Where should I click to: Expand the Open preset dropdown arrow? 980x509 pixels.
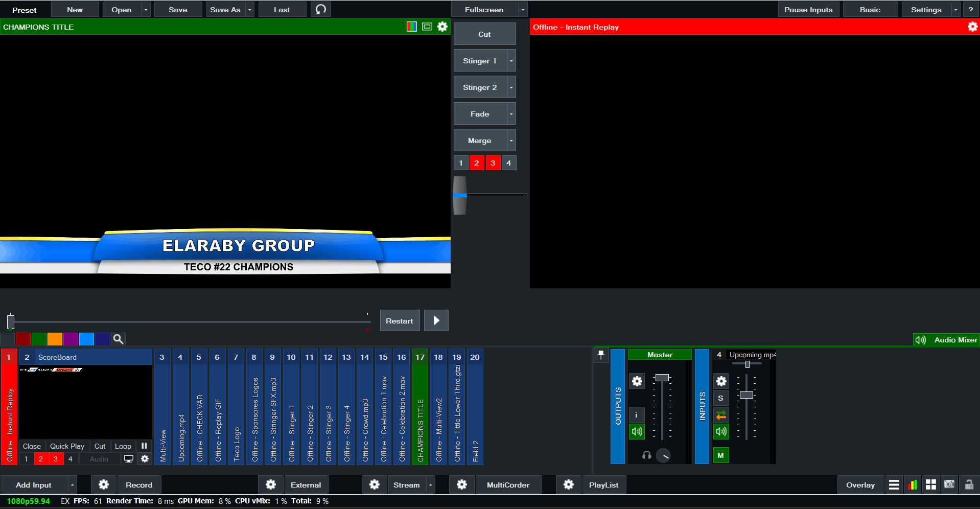coord(146,10)
